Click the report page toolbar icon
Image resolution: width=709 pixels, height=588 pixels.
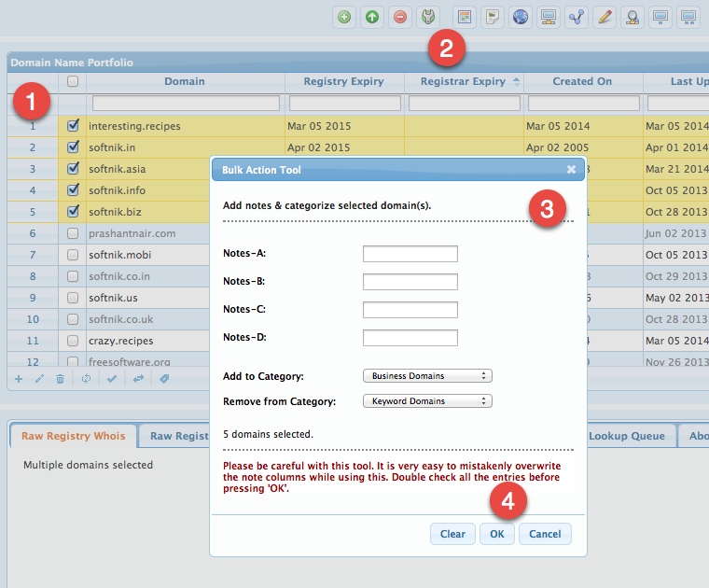tap(493, 17)
